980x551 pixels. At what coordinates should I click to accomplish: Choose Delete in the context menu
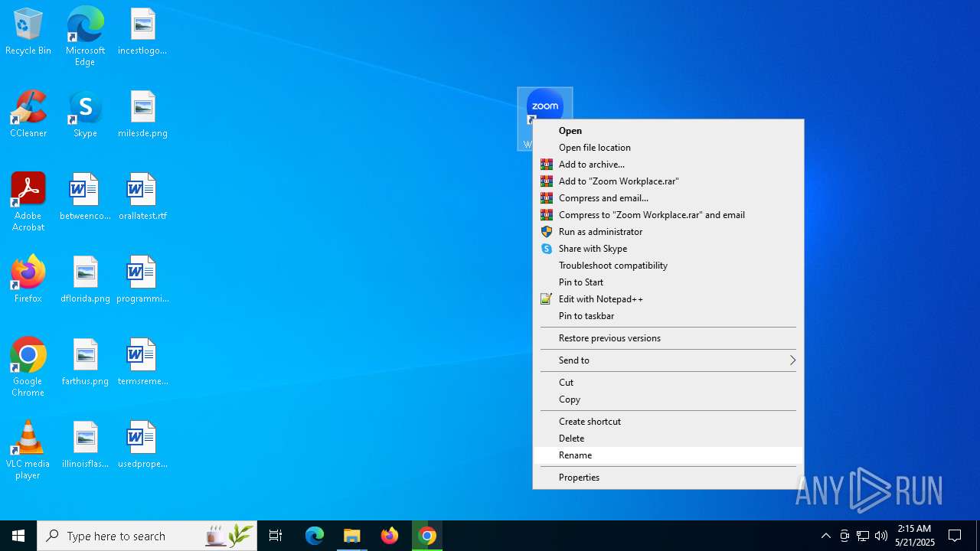tap(668, 439)
